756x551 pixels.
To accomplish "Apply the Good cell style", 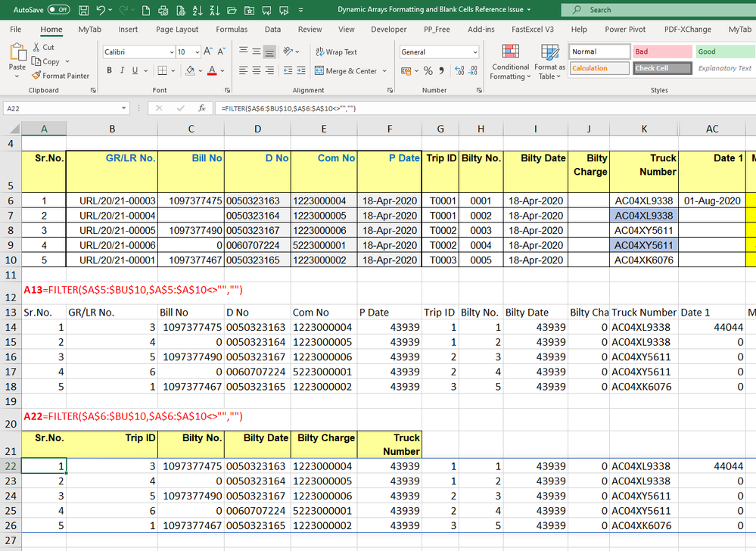I will (x=725, y=51).
